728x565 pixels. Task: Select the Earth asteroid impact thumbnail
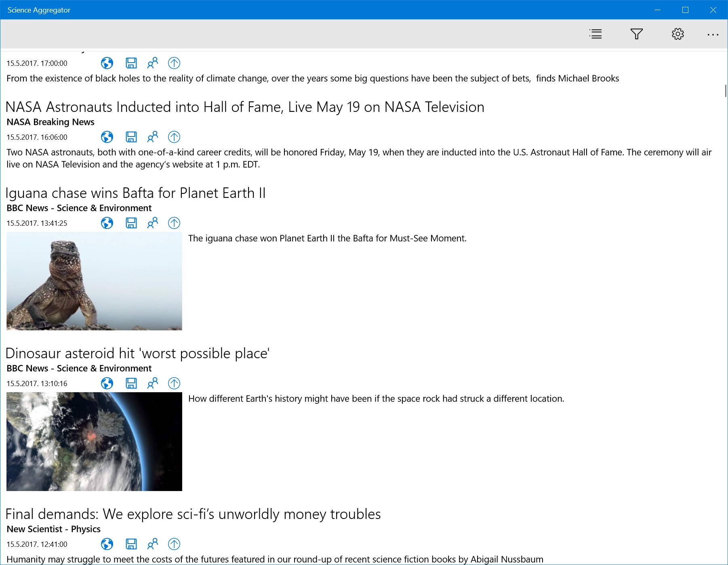[94, 441]
